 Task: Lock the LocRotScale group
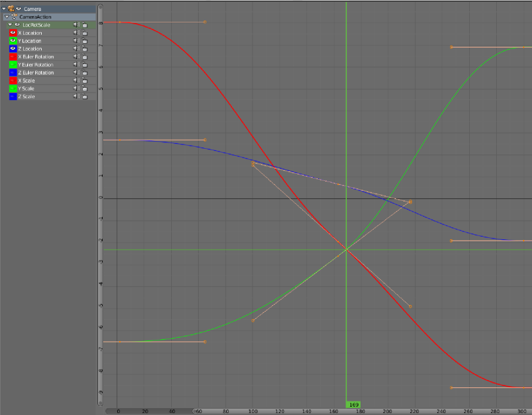click(x=85, y=24)
